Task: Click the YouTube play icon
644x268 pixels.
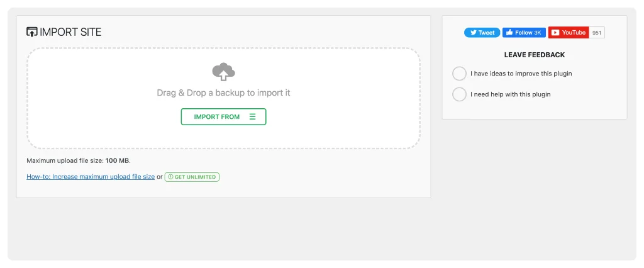Action: [555, 33]
